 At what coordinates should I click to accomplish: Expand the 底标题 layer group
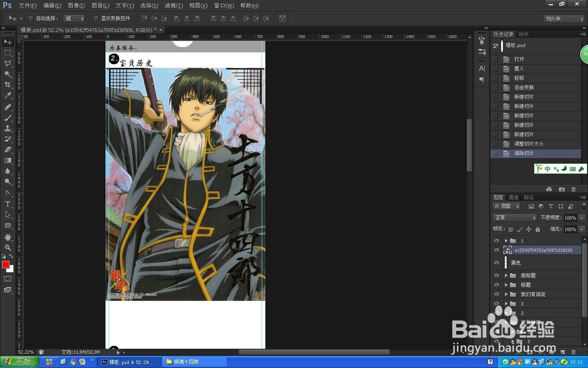[506, 275]
